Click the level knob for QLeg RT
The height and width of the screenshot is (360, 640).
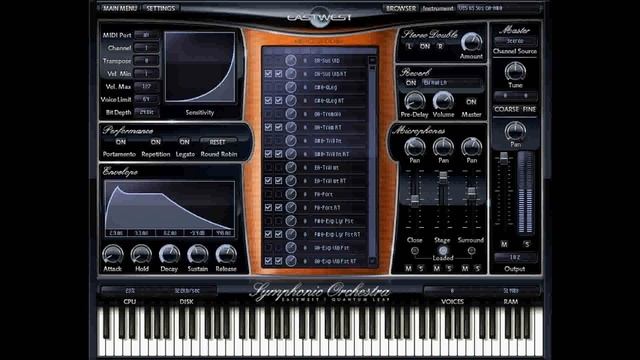pyautogui.click(x=291, y=100)
